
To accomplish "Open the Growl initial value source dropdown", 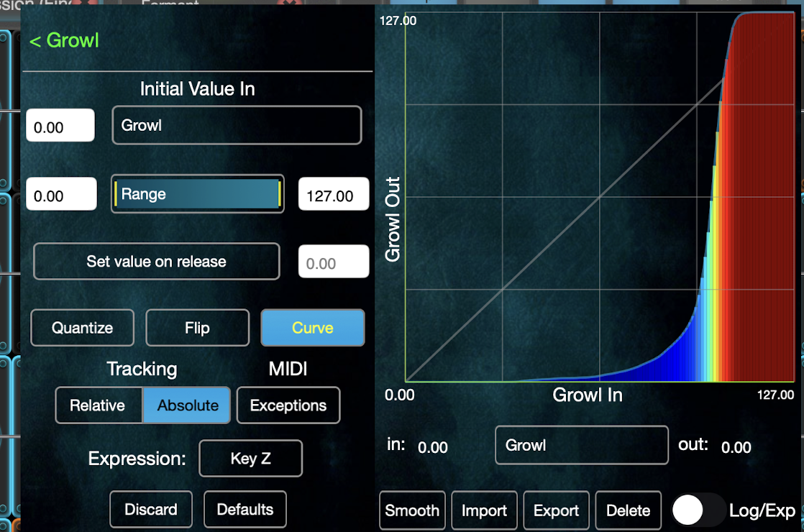I will tap(237, 125).
